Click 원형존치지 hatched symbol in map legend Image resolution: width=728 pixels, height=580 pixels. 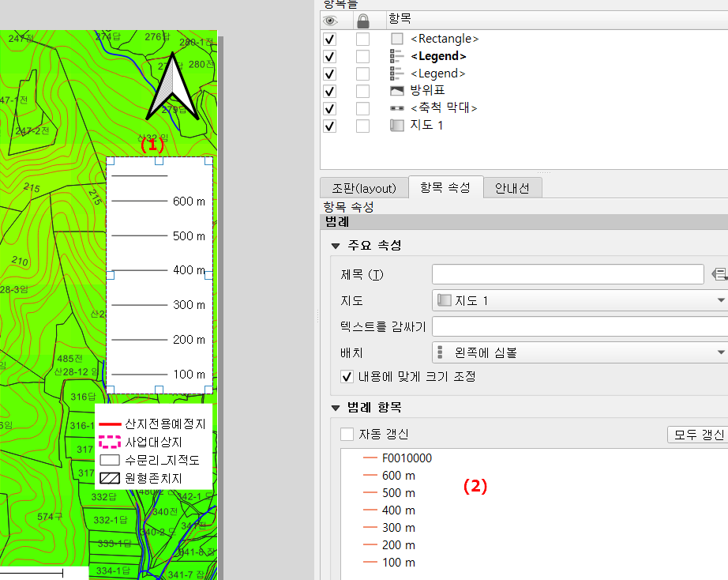click(x=110, y=478)
